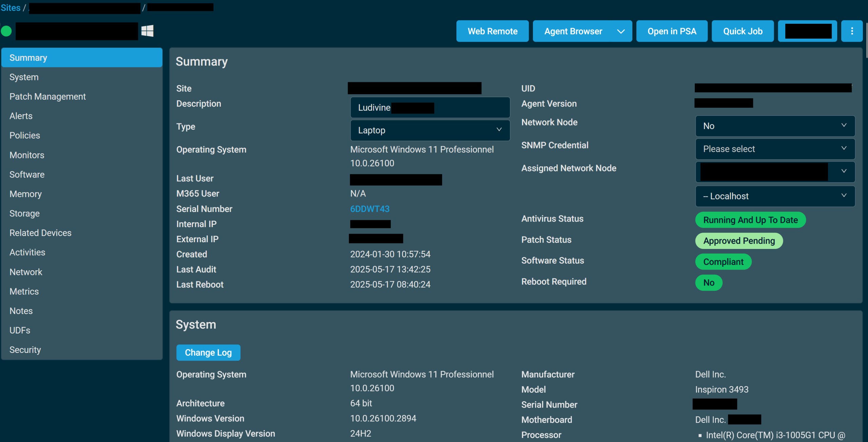Screen dimensions: 868x442
Task: Open Security in the sidebar
Action: [82, 350]
